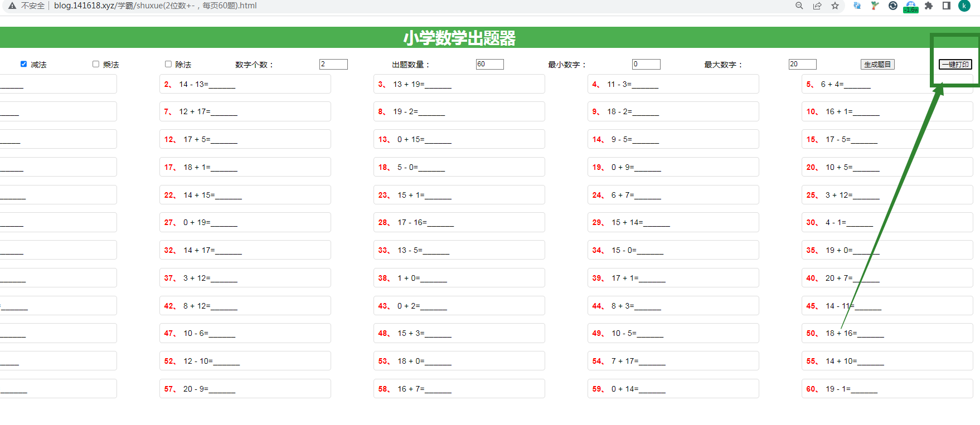Click question 34 '15 - 0='
The width and height of the screenshot is (980, 425).
point(673,250)
